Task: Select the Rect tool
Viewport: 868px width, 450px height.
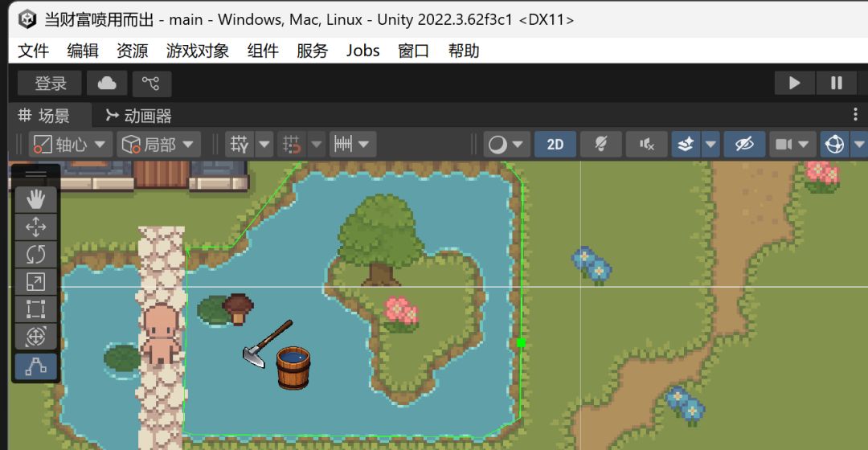Action: pos(35,309)
